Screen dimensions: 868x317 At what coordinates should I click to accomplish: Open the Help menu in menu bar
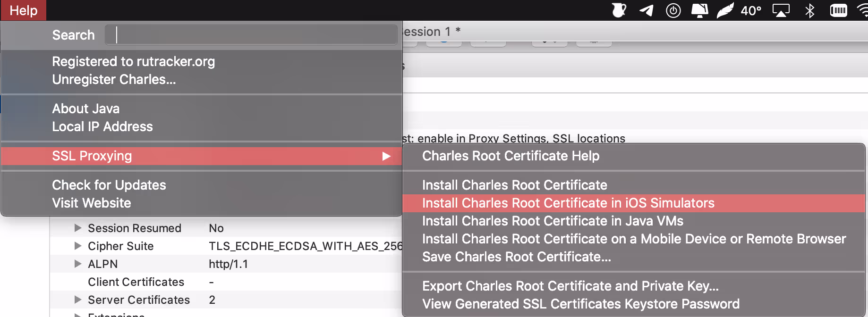pyautogui.click(x=23, y=10)
